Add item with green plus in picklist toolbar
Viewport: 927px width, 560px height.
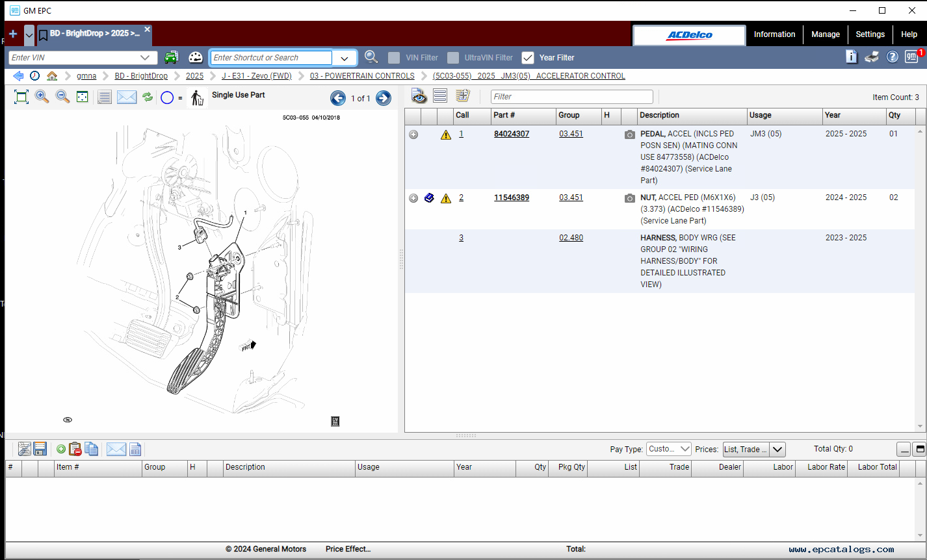click(61, 449)
